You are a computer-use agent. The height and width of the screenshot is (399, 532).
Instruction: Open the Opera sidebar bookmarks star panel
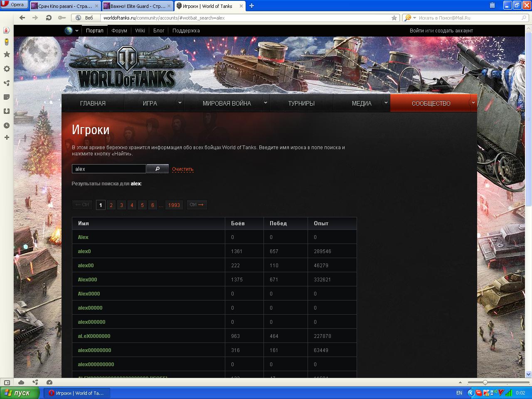click(x=7, y=54)
